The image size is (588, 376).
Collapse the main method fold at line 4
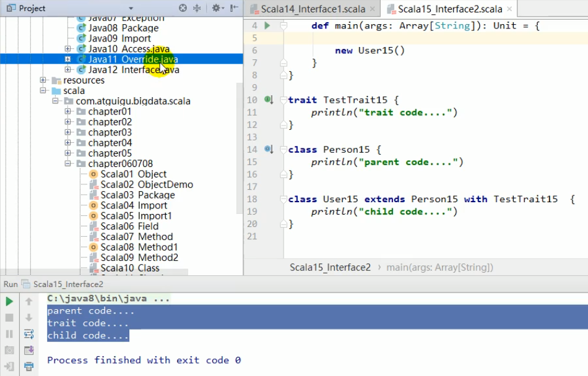pyautogui.click(x=284, y=25)
